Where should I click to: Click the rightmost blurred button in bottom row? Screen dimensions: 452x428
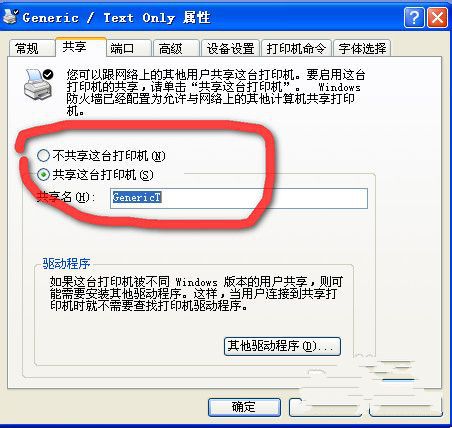point(406,407)
